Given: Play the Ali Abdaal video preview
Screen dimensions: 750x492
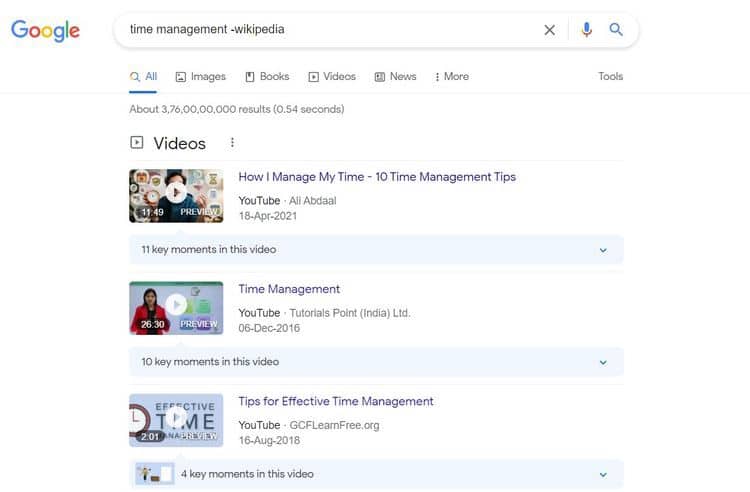Looking at the screenshot, I should pos(176,194).
